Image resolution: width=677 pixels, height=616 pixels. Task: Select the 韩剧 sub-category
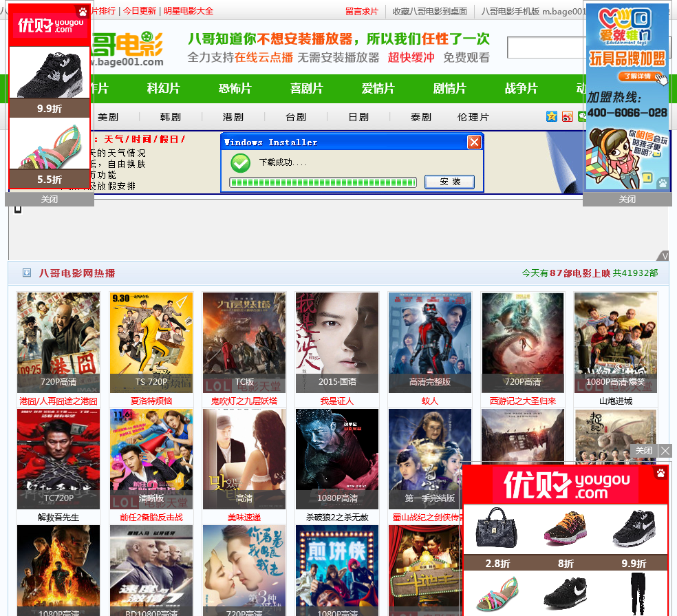(171, 117)
